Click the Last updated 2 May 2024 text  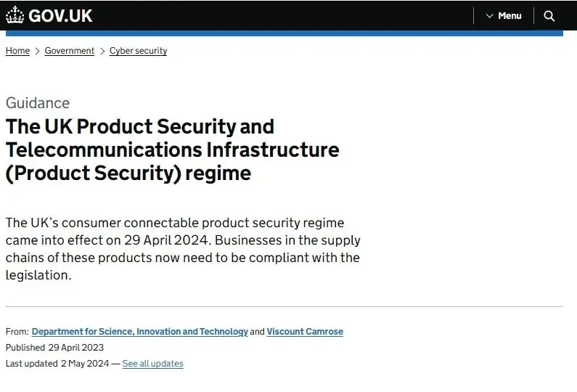(x=57, y=364)
